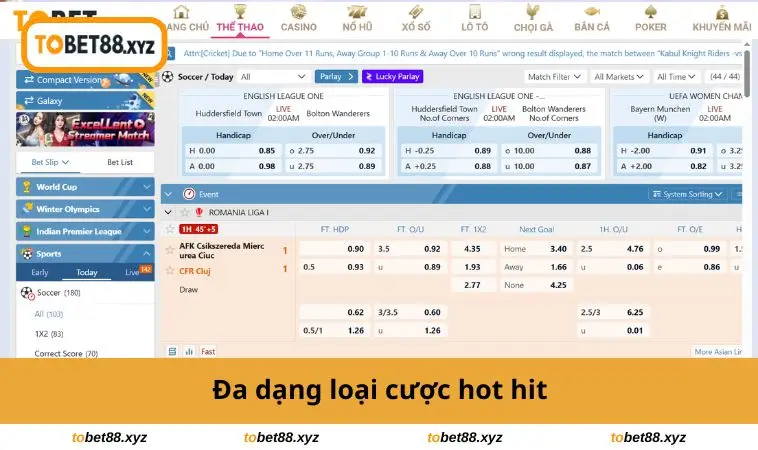Open the Xổ Số lottery tab
Screen dimensions: 758x450
(x=416, y=18)
